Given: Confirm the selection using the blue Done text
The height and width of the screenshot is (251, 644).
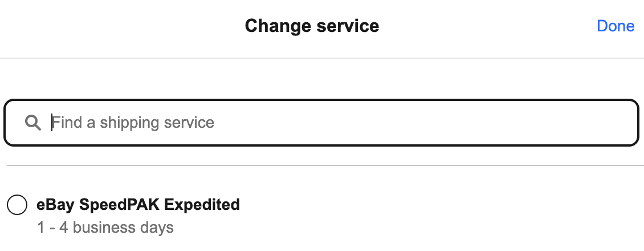Looking at the screenshot, I should click(616, 26).
